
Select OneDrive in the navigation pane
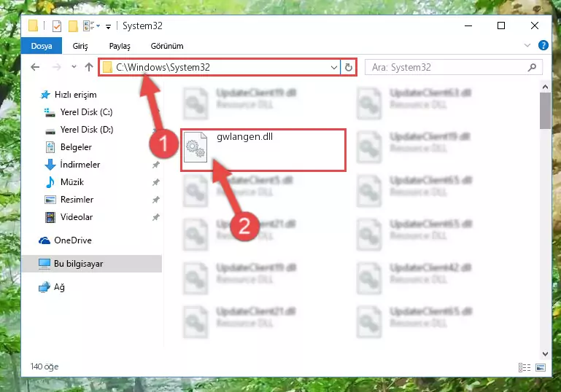coord(73,240)
